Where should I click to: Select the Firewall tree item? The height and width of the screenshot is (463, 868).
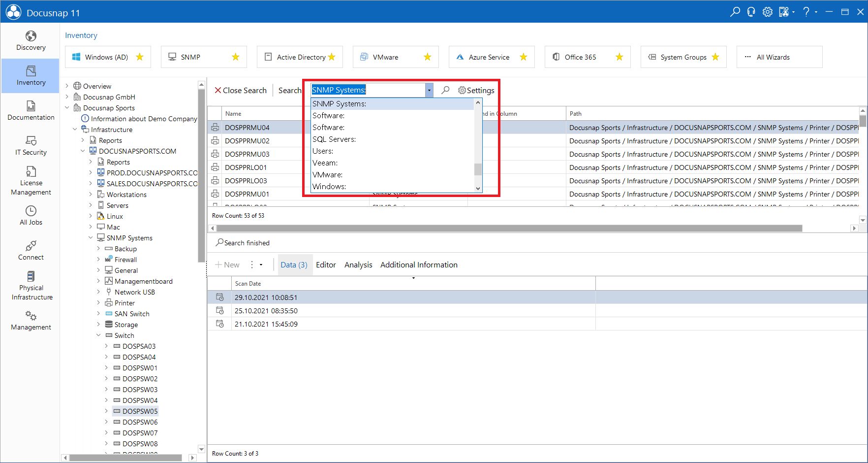[x=125, y=260]
